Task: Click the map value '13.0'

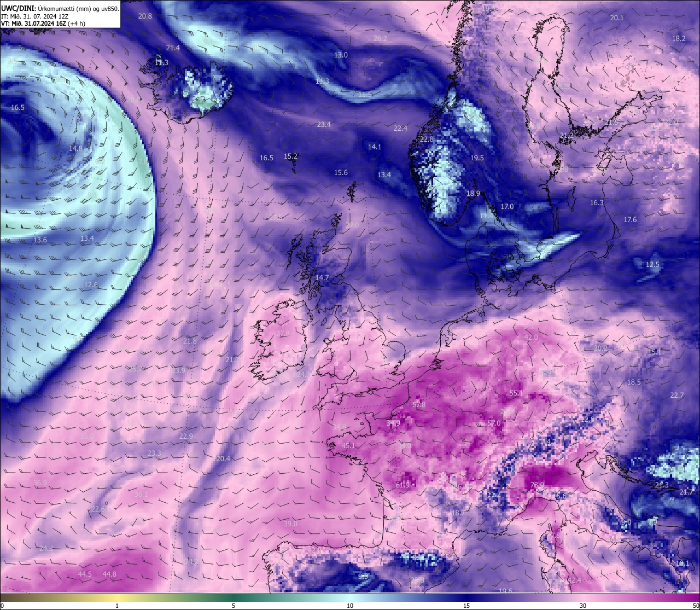Action: (341, 55)
